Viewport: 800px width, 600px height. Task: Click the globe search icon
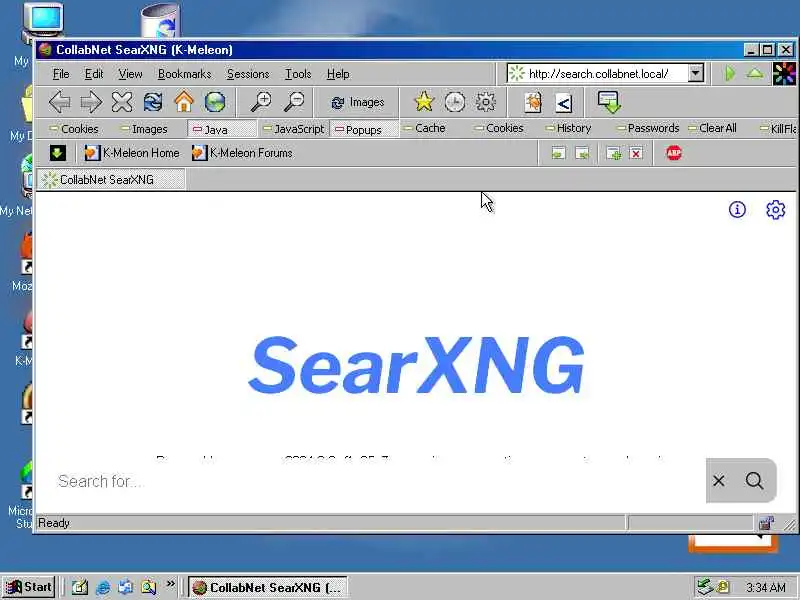215,102
